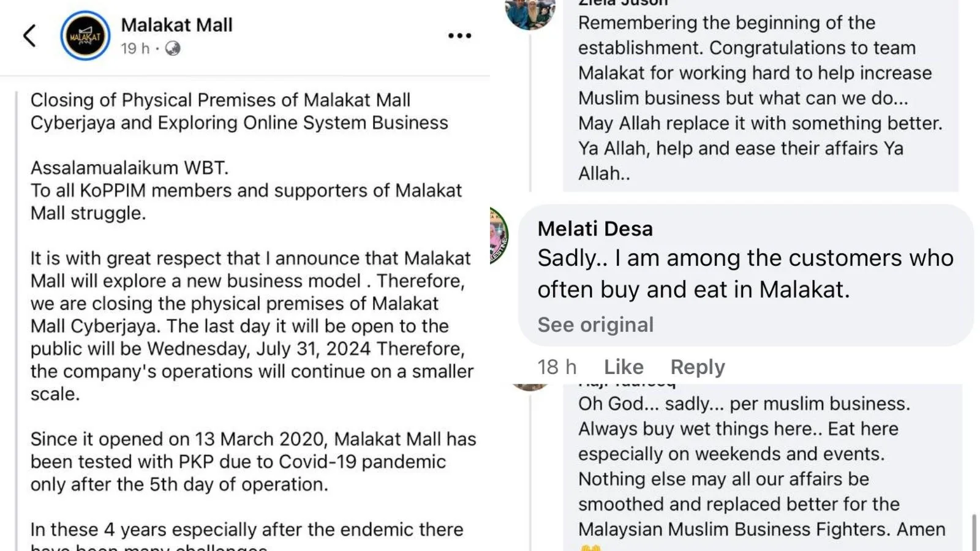Viewport: 980px width, 551px height.
Task: Click the comments scrollbar on the right edge
Action: click(974, 531)
